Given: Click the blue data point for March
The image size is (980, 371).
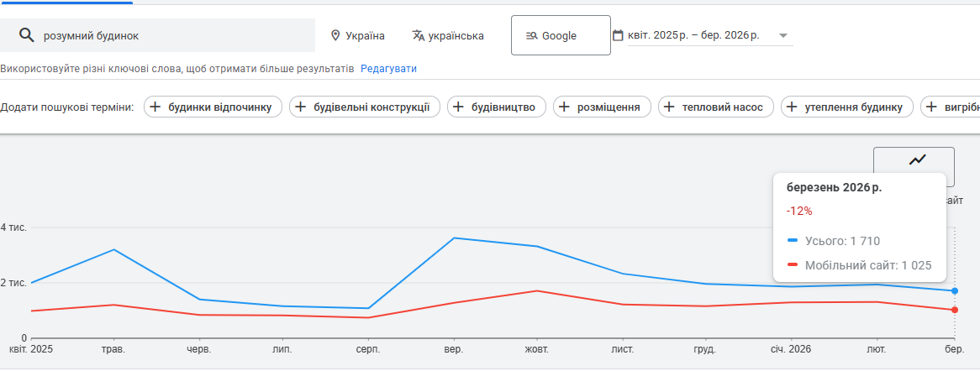Looking at the screenshot, I should (955, 291).
